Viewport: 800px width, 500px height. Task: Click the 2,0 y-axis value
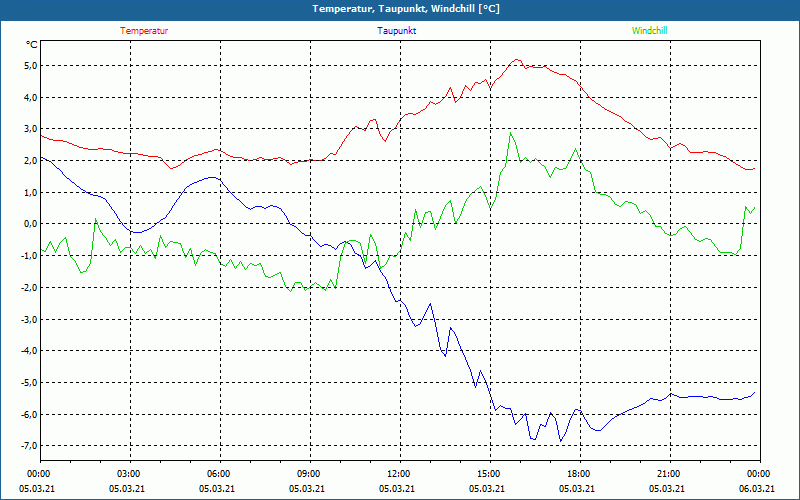click(x=30, y=160)
